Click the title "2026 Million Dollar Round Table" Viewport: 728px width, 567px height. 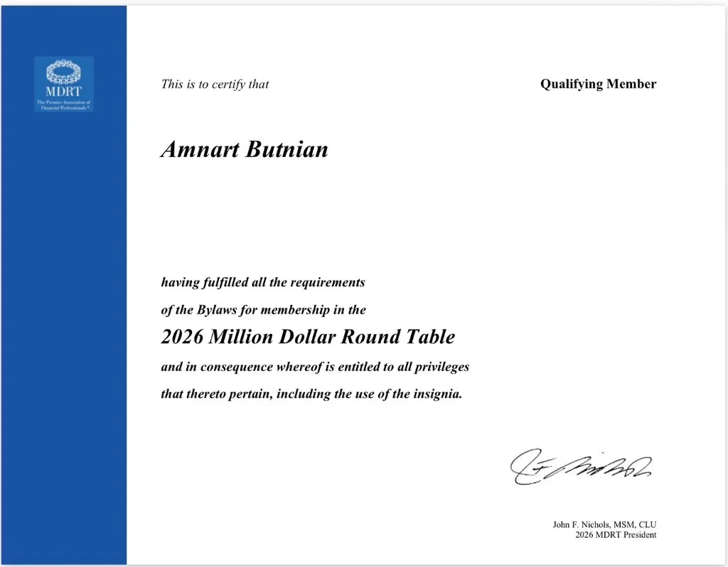[308, 337]
